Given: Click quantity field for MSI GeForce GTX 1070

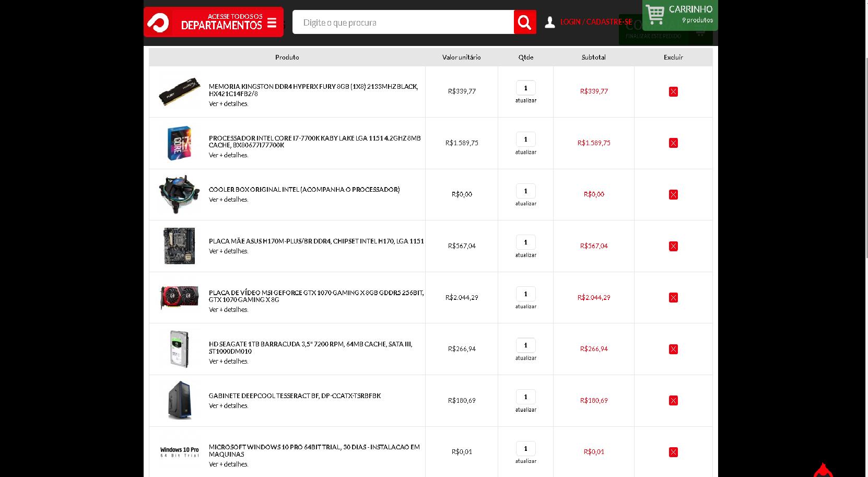Looking at the screenshot, I should (526, 294).
